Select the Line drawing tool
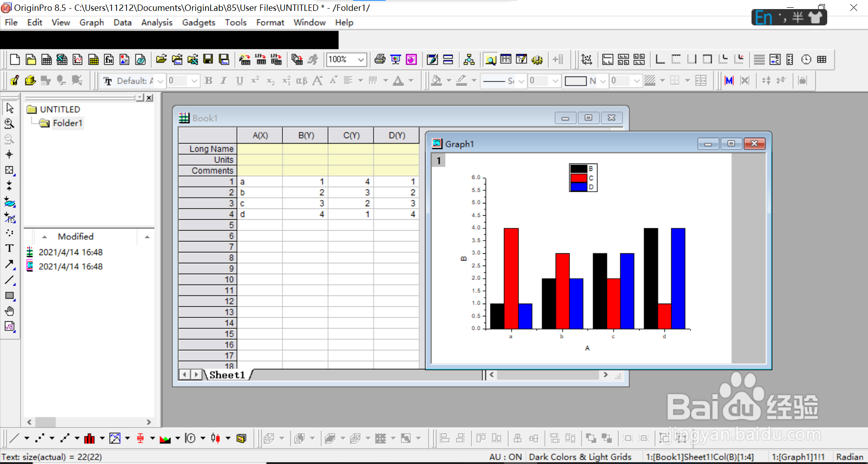 pos(10,280)
